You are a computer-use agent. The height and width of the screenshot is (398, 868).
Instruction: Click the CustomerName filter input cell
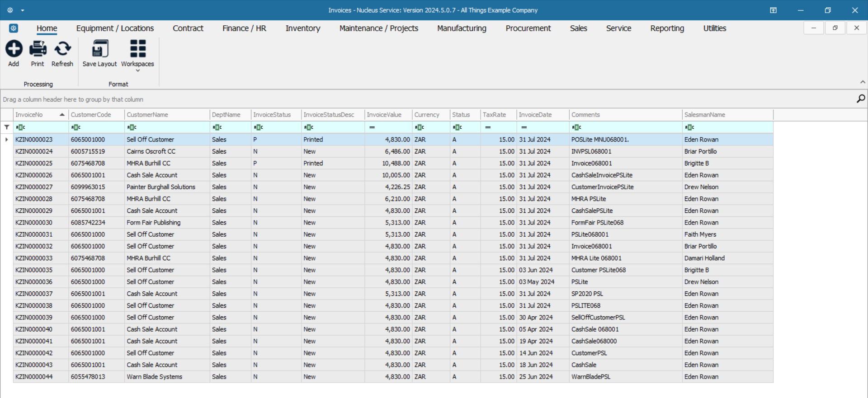pos(172,127)
